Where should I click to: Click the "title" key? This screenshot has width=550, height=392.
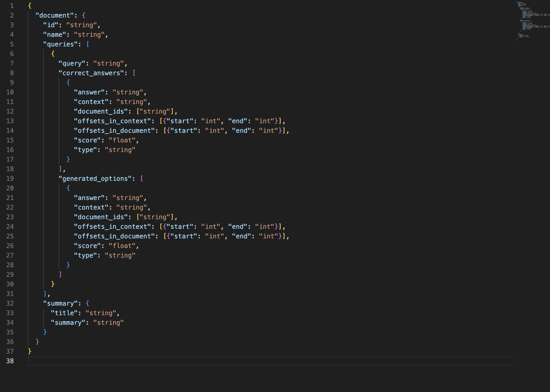coord(64,313)
